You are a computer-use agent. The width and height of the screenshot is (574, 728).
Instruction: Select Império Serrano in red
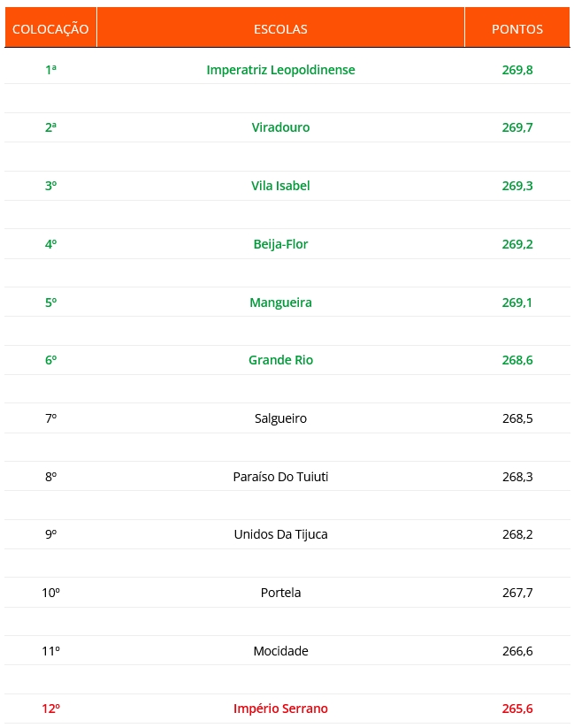click(280, 709)
